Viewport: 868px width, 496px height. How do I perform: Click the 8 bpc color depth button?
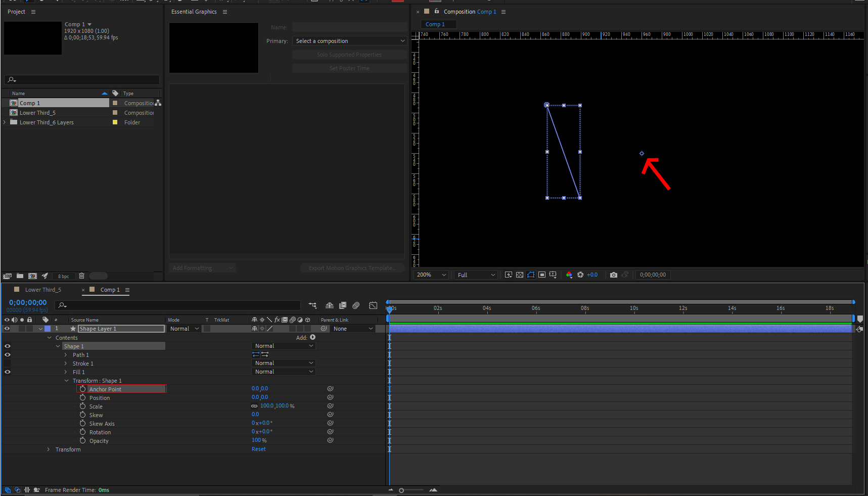tap(63, 276)
